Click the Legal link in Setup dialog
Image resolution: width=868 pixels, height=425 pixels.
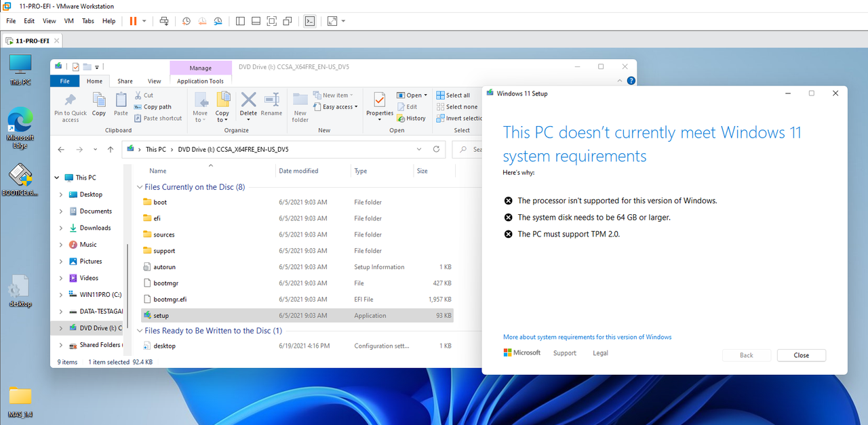click(x=600, y=353)
